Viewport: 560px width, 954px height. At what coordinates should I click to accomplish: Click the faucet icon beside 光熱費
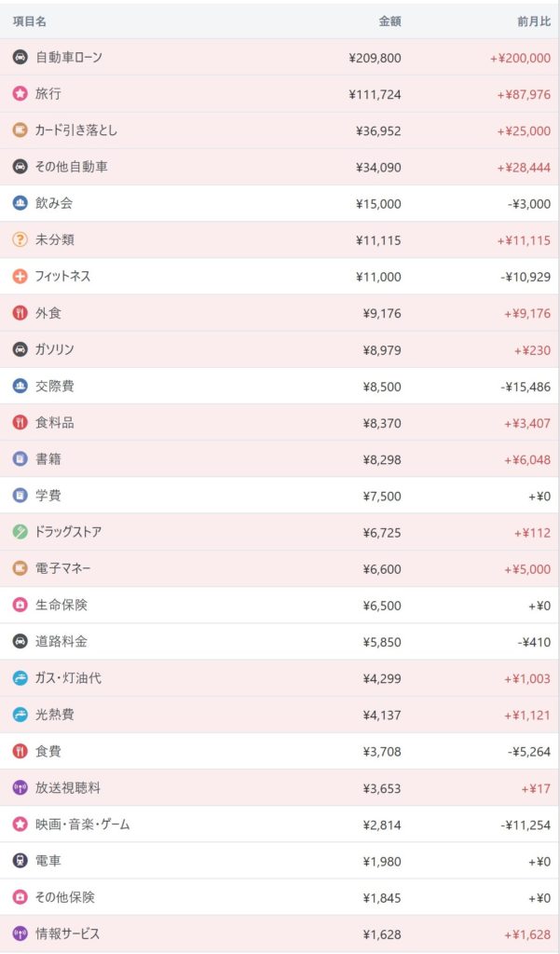point(20,715)
